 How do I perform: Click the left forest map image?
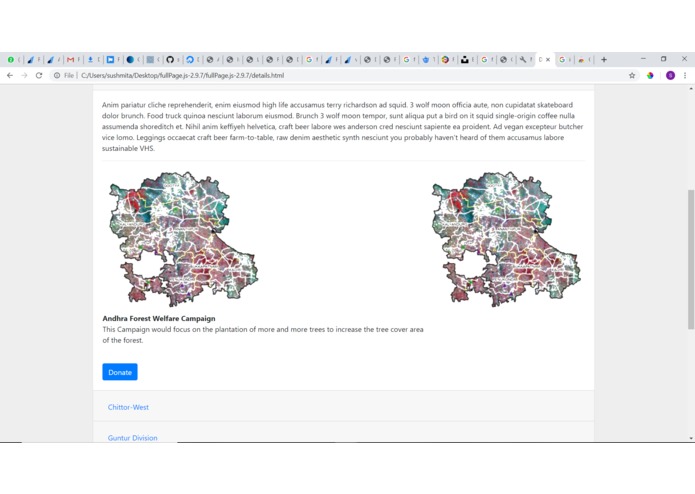pos(184,239)
